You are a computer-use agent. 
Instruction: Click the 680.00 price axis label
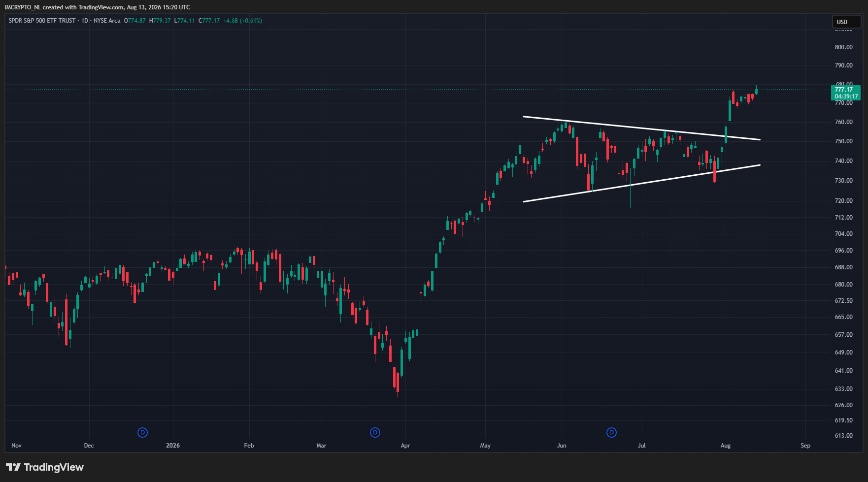tap(844, 285)
